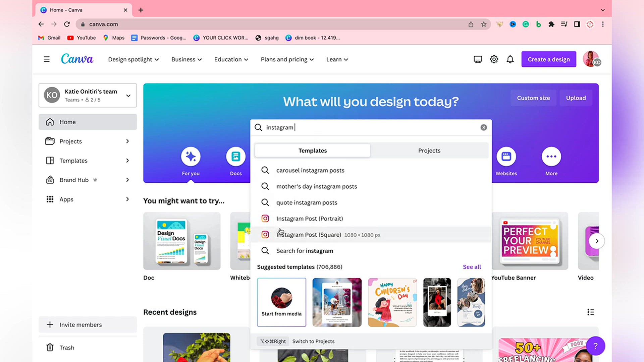Choose mother's day instagram posts suggestion
The height and width of the screenshot is (362, 644).
pyautogui.click(x=371, y=186)
